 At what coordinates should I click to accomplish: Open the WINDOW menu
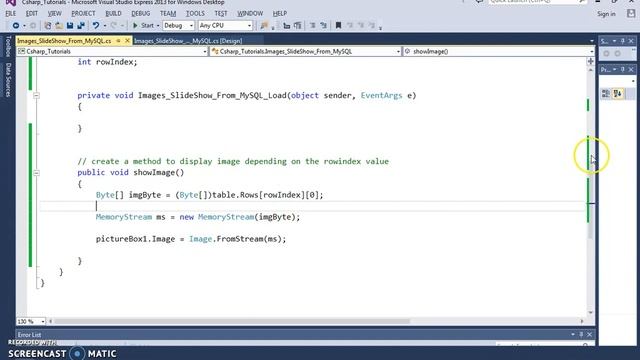(250, 13)
